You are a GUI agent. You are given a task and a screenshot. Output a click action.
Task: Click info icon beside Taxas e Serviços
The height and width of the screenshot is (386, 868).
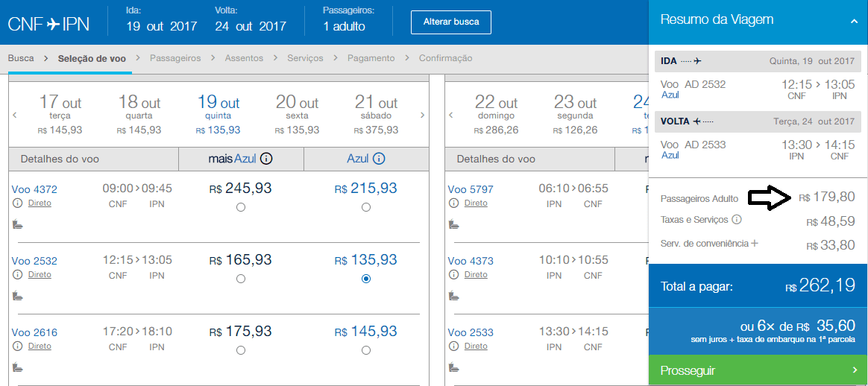[x=737, y=220]
